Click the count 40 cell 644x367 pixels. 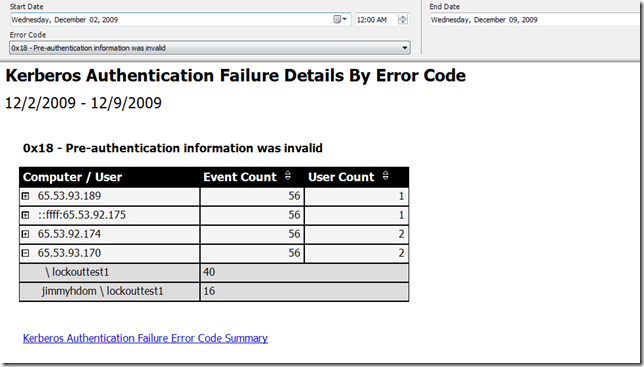[x=304, y=272]
